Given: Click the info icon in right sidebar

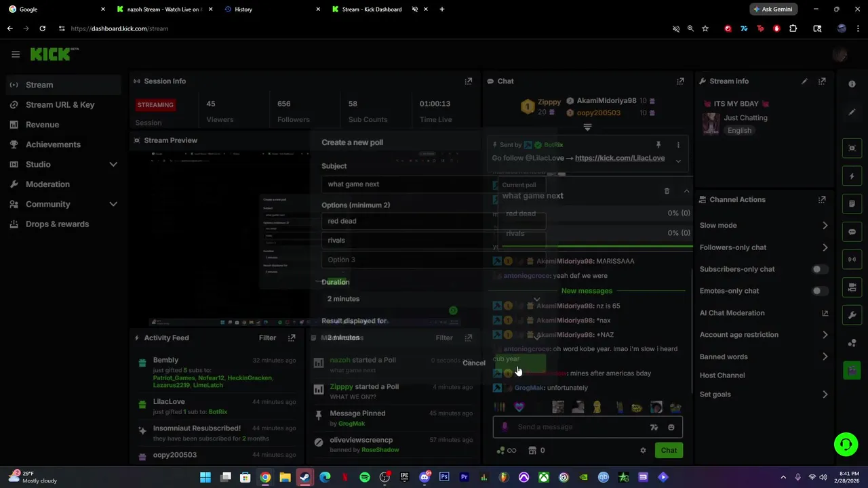Looking at the screenshot, I should pos(852,84).
